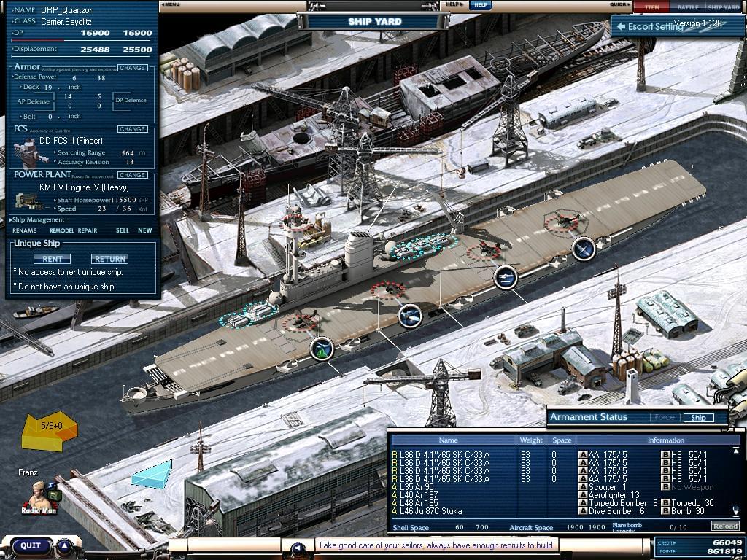The width and height of the screenshot is (747, 560).
Task: Toggle Armament Status to Force view
Action: coord(664,418)
